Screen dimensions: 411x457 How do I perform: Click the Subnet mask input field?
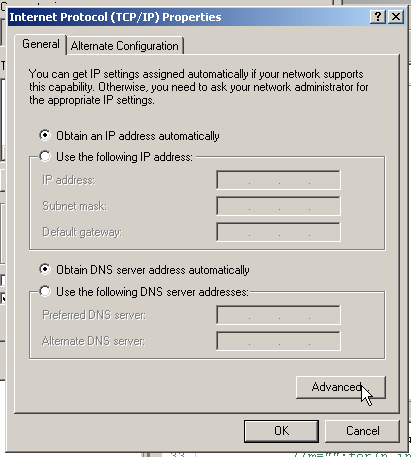(x=278, y=206)
